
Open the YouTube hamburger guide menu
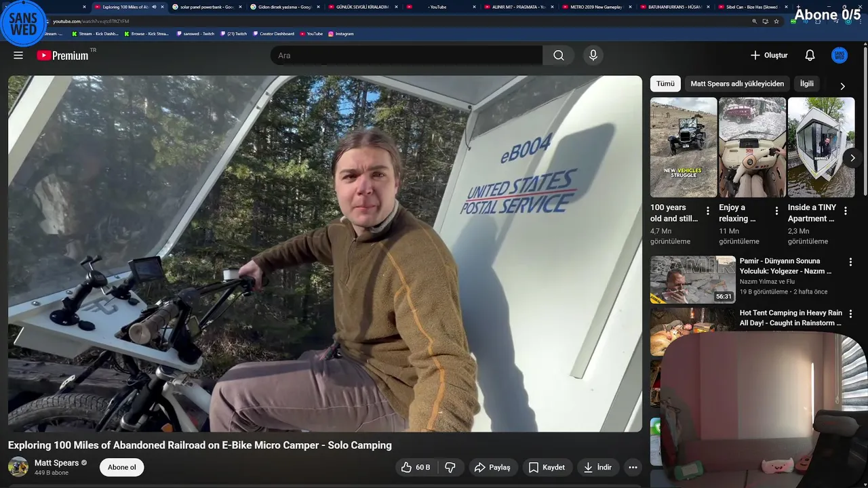pyautogui.click(x=18, y=56)
